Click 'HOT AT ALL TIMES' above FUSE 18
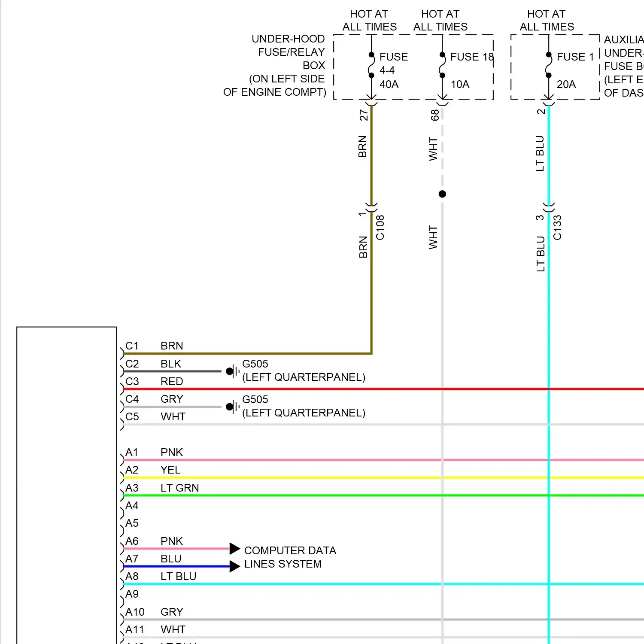The width and height of the screenshot is (644, 644). click(x=440, y=20)
